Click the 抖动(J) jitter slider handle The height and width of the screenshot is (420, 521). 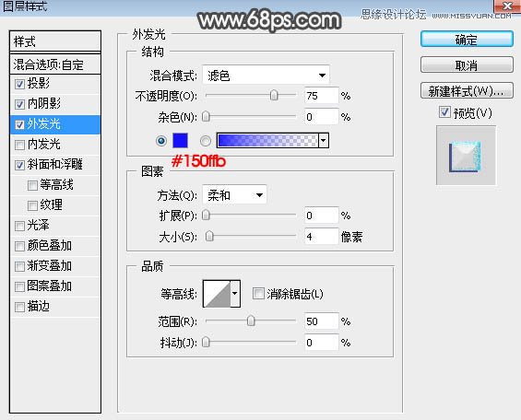click(x=206, y=342)
